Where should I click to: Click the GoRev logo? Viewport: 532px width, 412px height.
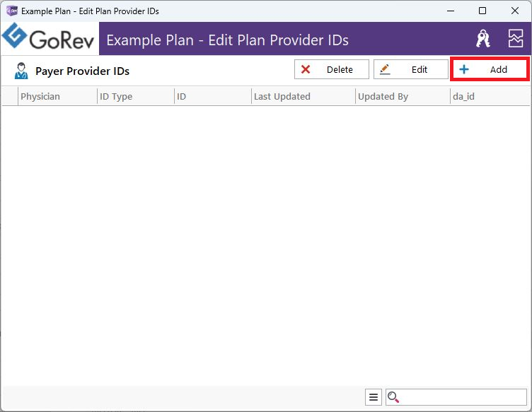click(x=48, y=38)
